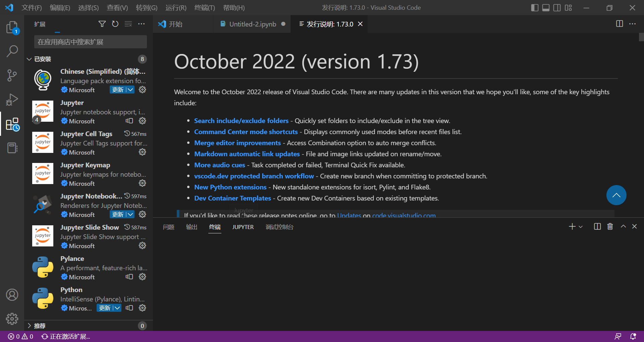Focus the extension marketplace search box
The image size is (644, 342).
(x=91, y=42)
